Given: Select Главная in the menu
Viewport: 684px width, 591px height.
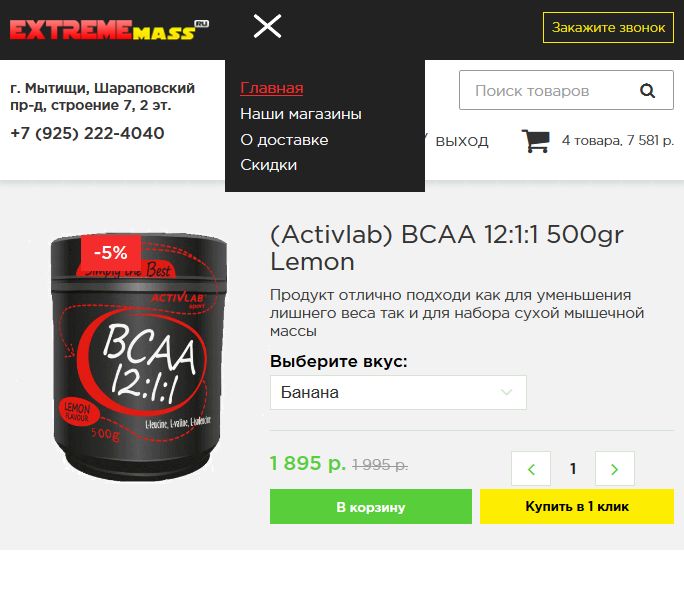Looking at the screenshot, I should [271, 88].
